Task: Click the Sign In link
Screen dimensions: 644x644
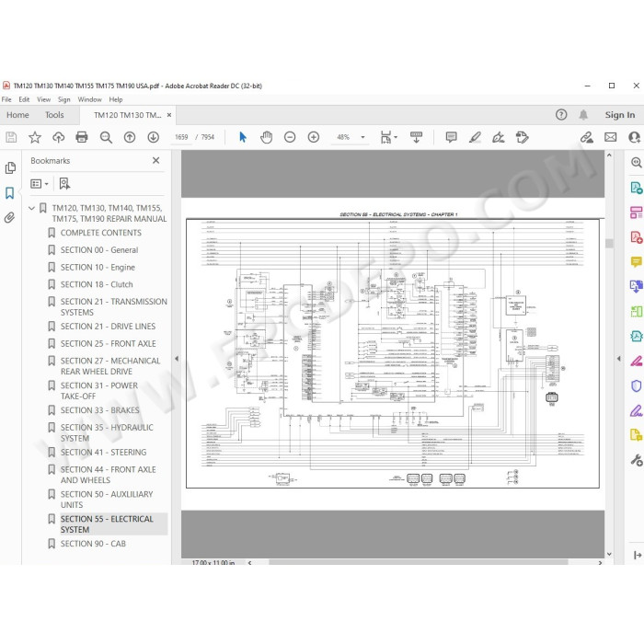Action: (x=619, y=115)
